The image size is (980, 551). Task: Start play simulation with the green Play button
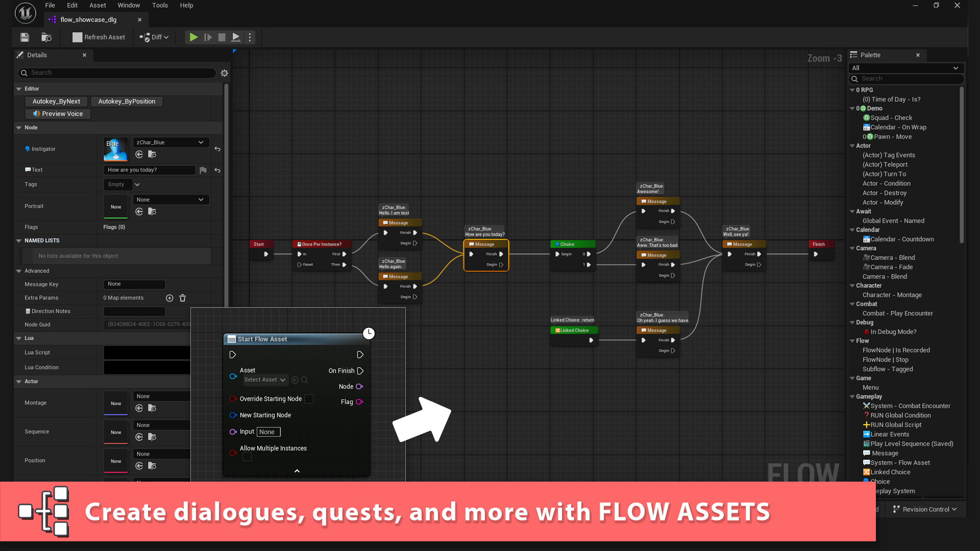pyautogui.click(x=193, y=37)
